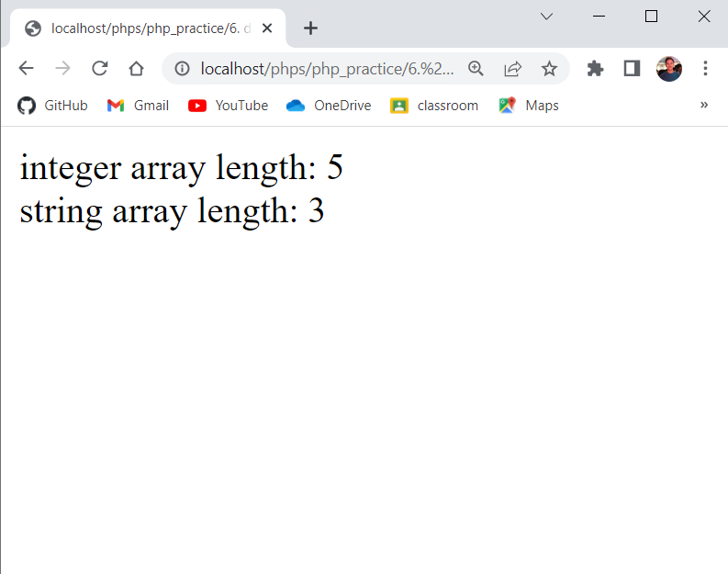This screenshot has width=728, height=574.
Task: Reload the current page
Action: click(x=100, y=68)
